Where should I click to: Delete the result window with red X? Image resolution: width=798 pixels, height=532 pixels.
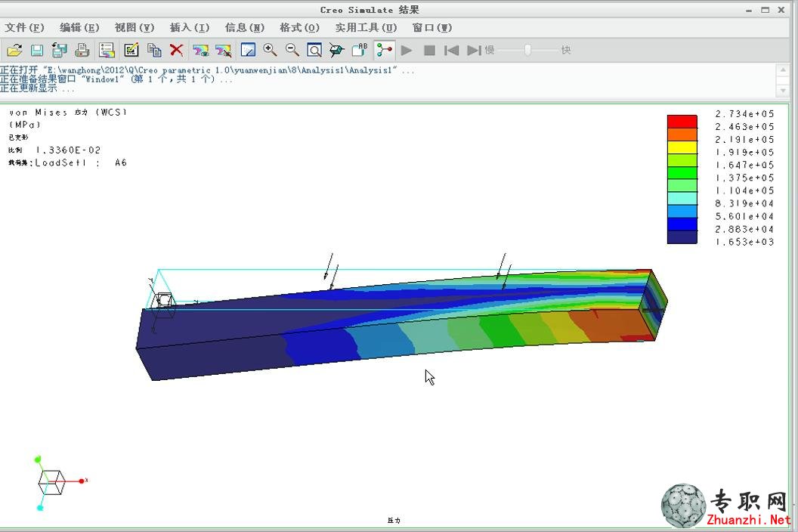coord(177,50)
